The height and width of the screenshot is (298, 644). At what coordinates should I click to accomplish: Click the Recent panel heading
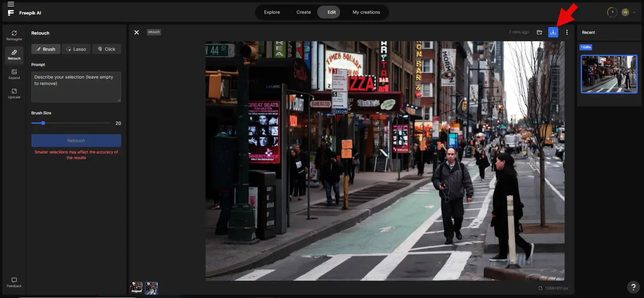click(x=588, y=33)
